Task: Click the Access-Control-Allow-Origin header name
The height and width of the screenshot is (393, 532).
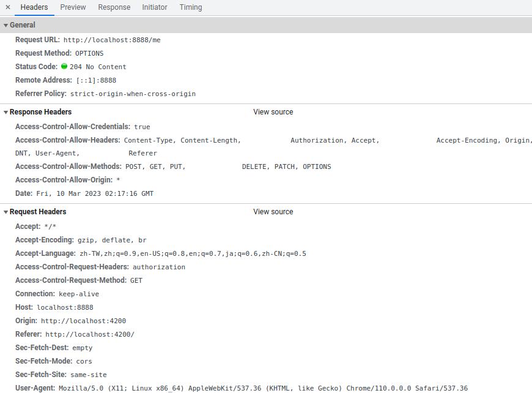Action: point(64,180)
